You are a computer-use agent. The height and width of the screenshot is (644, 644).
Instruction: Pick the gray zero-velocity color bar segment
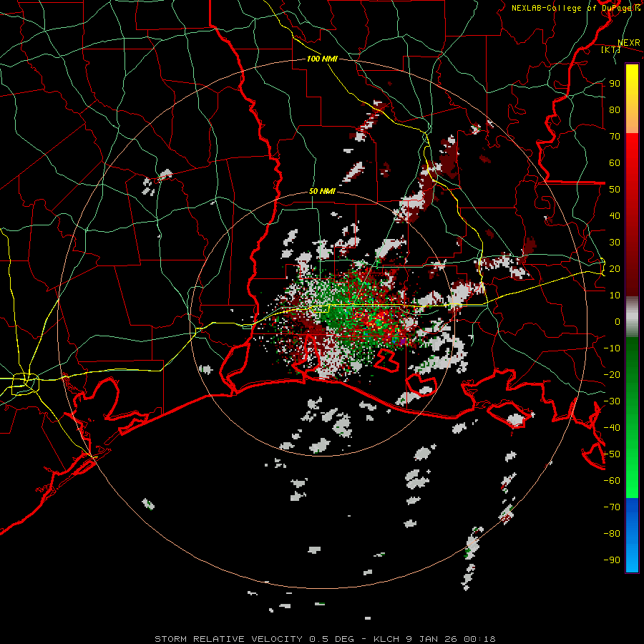pyautogui.click(x=632, y=318)
